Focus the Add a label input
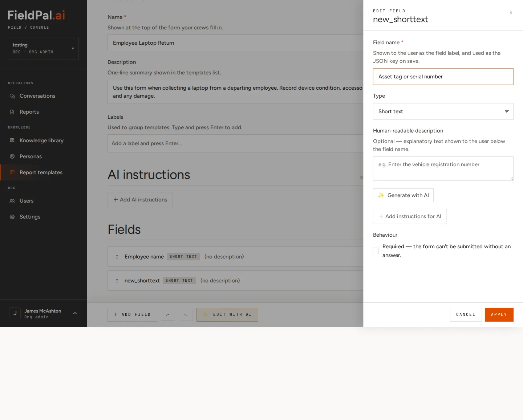Screen dimensions: 523x420 235,143
